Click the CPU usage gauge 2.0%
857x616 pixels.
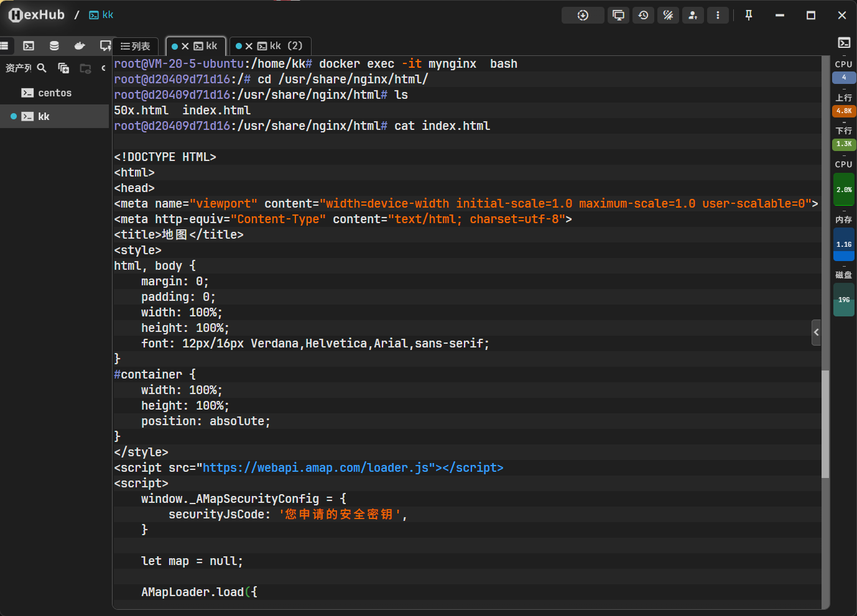[844, 189]
